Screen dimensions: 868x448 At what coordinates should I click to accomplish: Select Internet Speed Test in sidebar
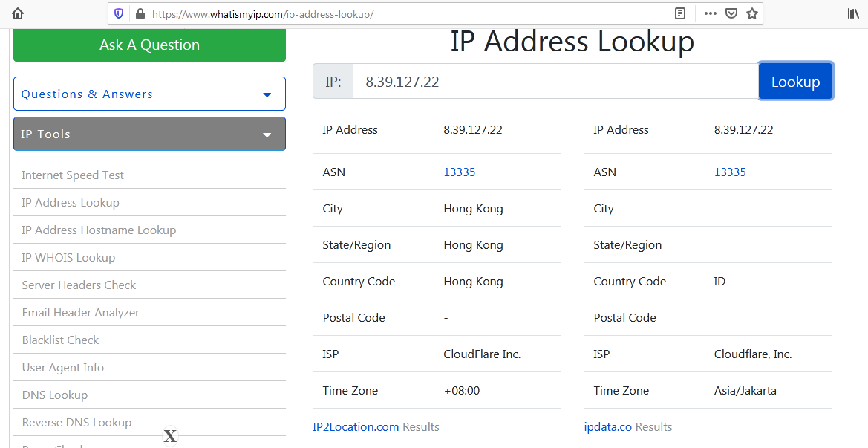(x=73, y=175)
